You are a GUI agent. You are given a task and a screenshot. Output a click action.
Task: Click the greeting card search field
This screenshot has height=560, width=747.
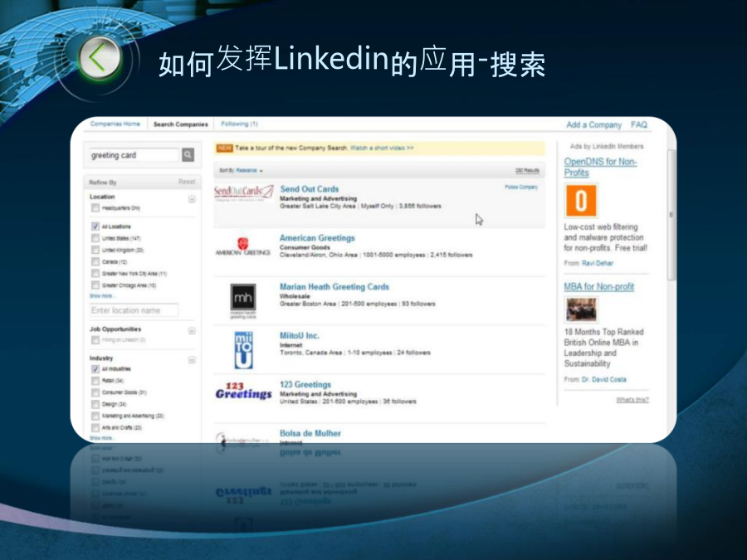(x=134, y=155)
